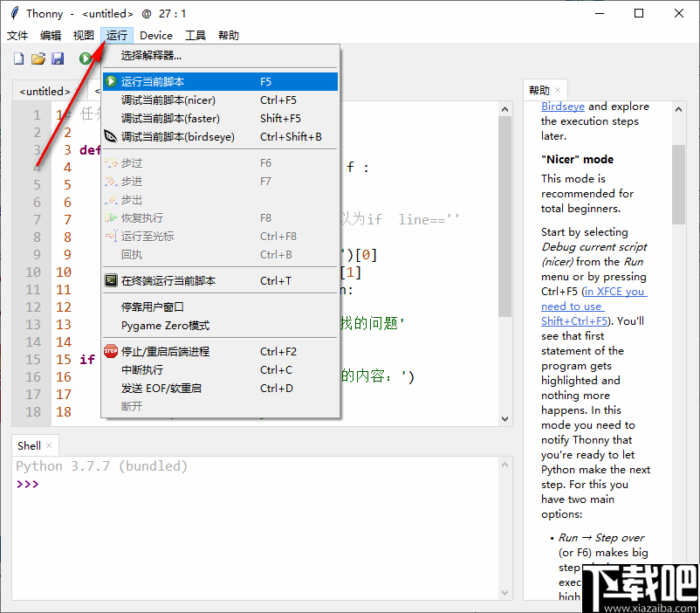Click the red STOP icon in menu
This screenshot has width=700, height=613.
click(111, 351)
